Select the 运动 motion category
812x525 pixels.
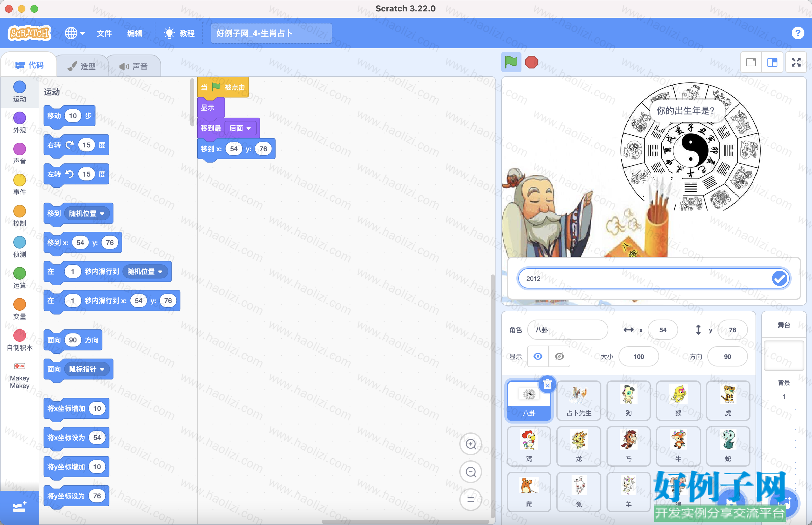(19, 91)
